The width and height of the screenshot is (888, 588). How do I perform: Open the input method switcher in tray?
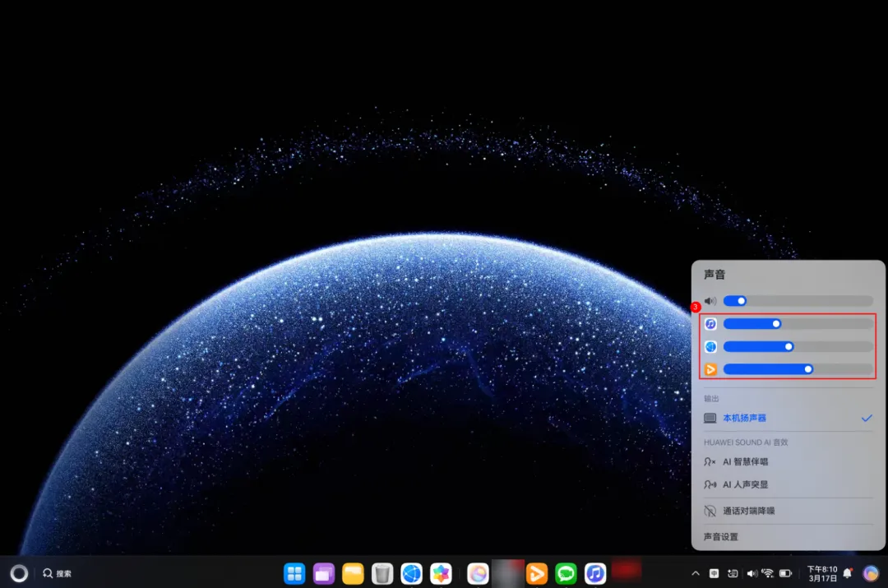pos(715,573)
